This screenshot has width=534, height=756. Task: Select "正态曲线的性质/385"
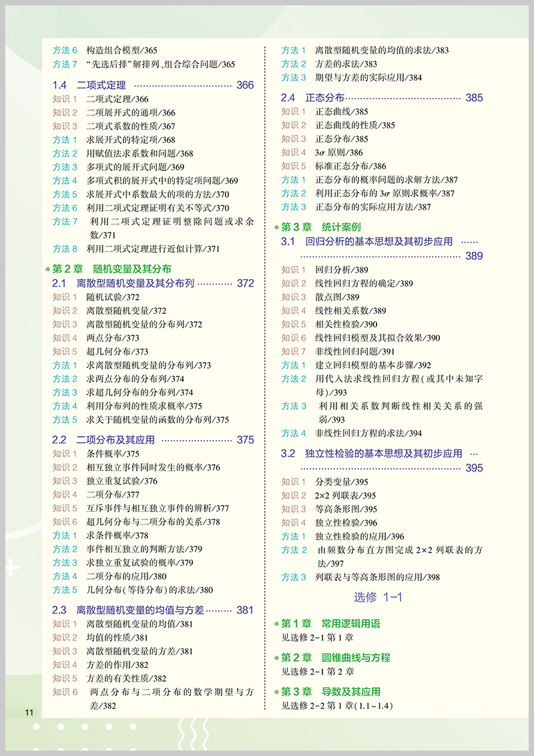pyautogui.click(x=355, y=126)
